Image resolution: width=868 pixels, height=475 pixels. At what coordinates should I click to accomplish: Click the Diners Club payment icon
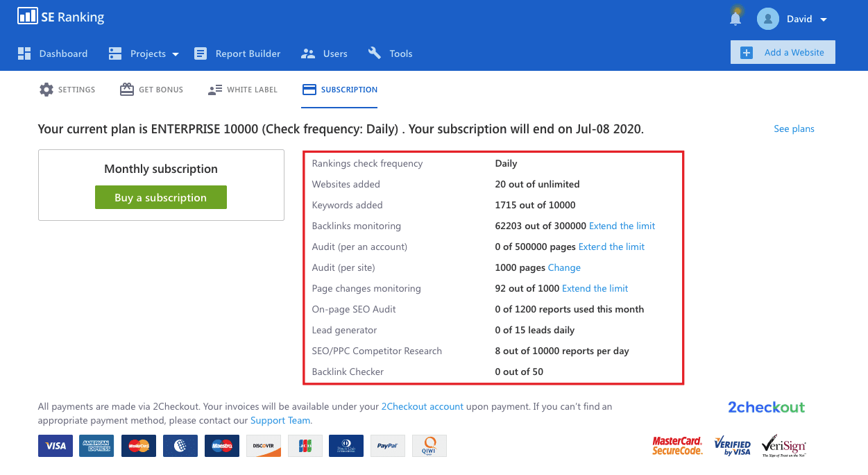(x=346, y=446)
